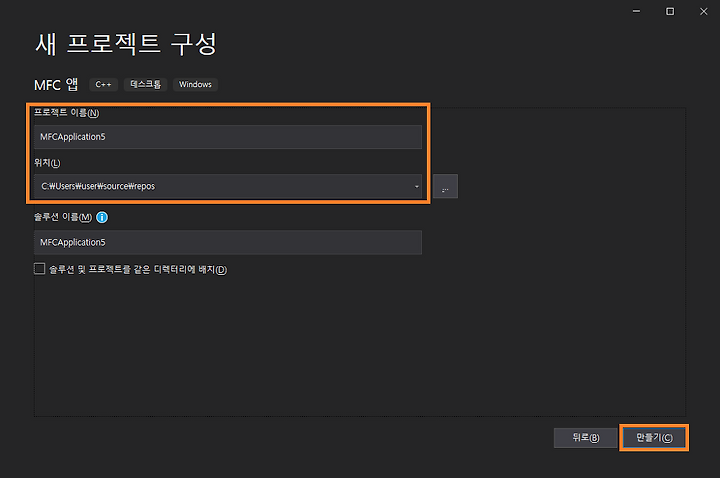This screenshot has width=720, height=478.
Task: Click the 솔루션 이름(M) label
Action: (63, 217)
